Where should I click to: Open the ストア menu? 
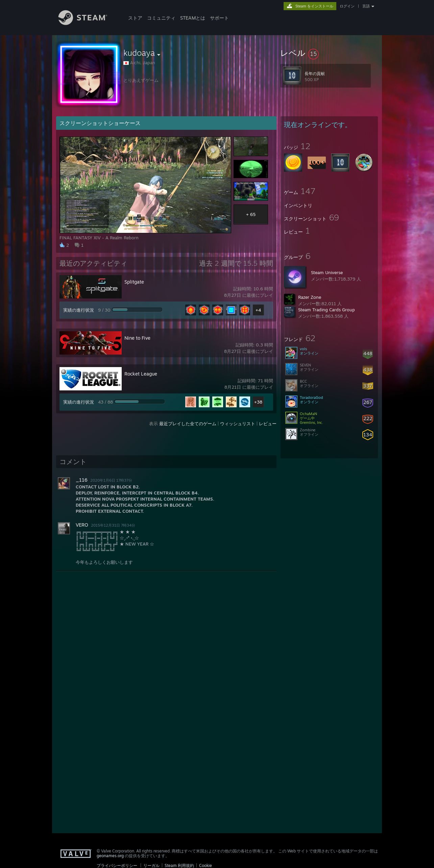click(x=135, y=18)
